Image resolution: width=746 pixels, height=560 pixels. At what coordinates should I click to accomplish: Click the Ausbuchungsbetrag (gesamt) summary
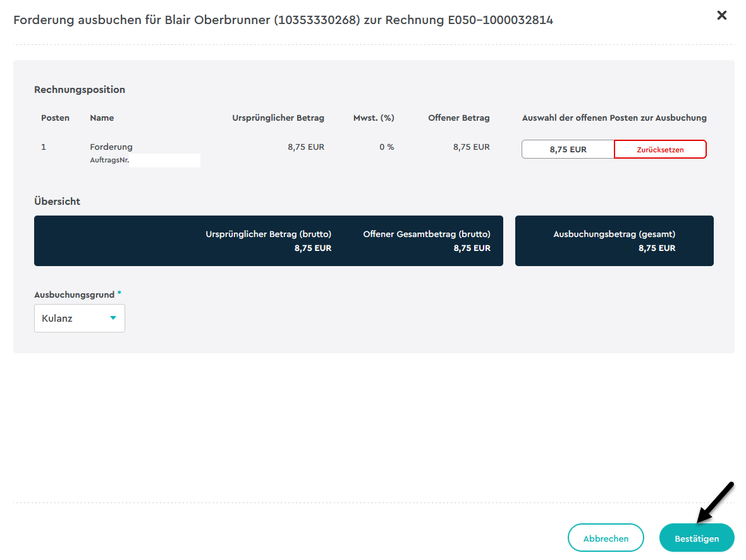tap(615, 241)
